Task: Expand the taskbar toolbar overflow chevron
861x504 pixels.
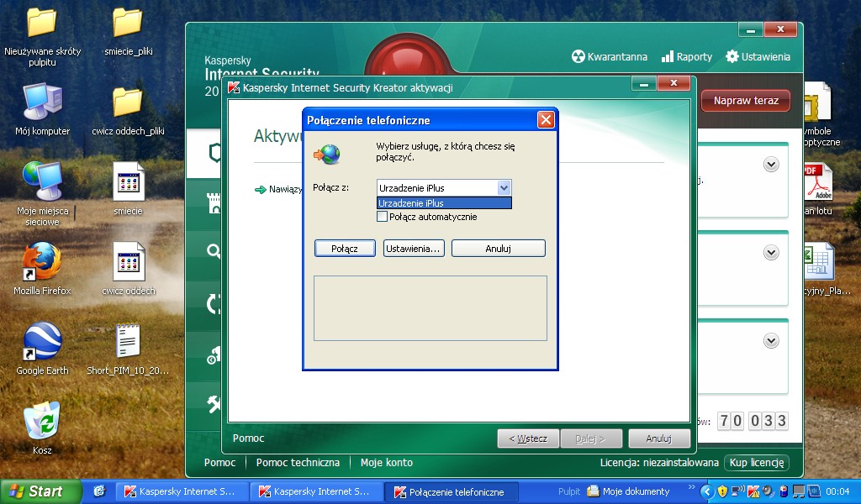Action: pos(691,487)
